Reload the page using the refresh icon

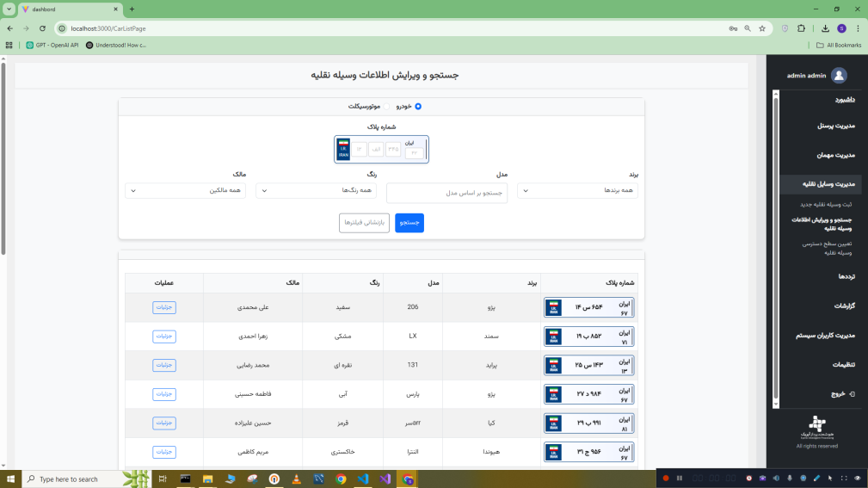pos(42,28)
